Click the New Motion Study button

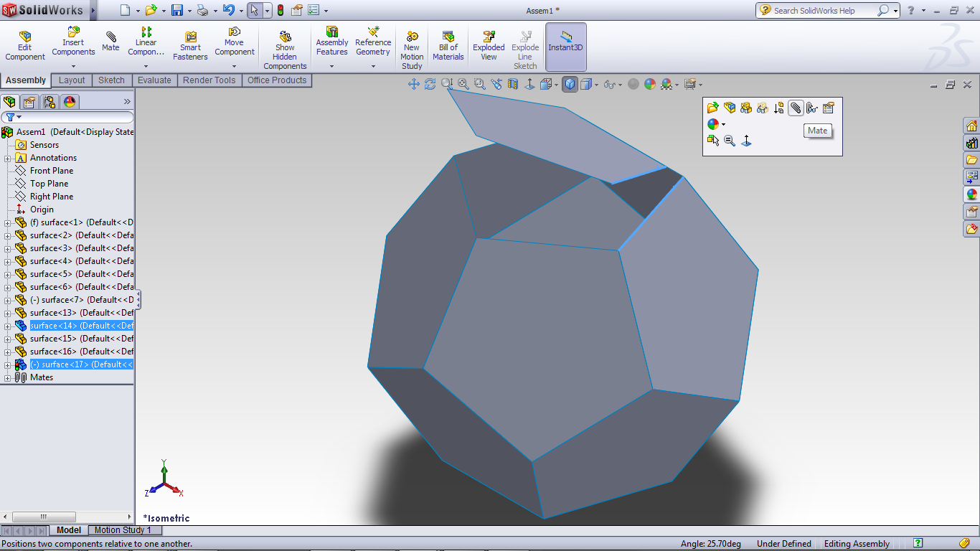pos(412,50)
